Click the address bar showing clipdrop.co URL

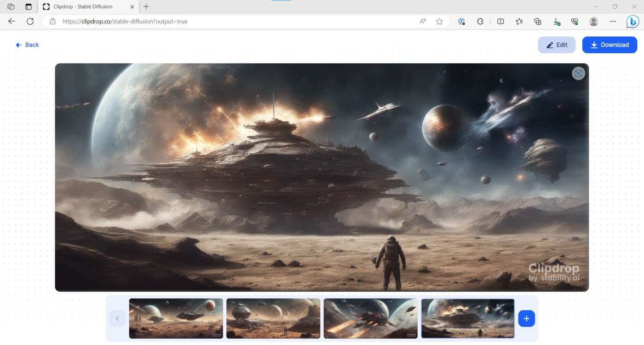pos(246,21)
